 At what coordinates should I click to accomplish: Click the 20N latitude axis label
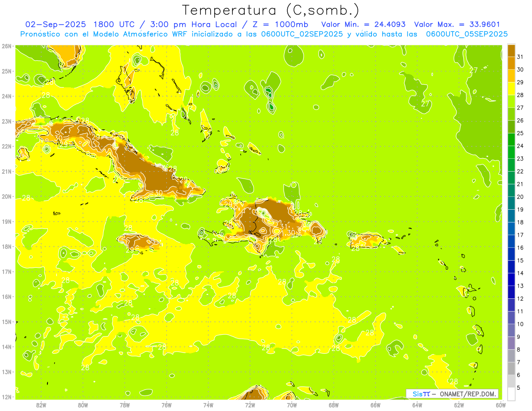tap(6, 196)
